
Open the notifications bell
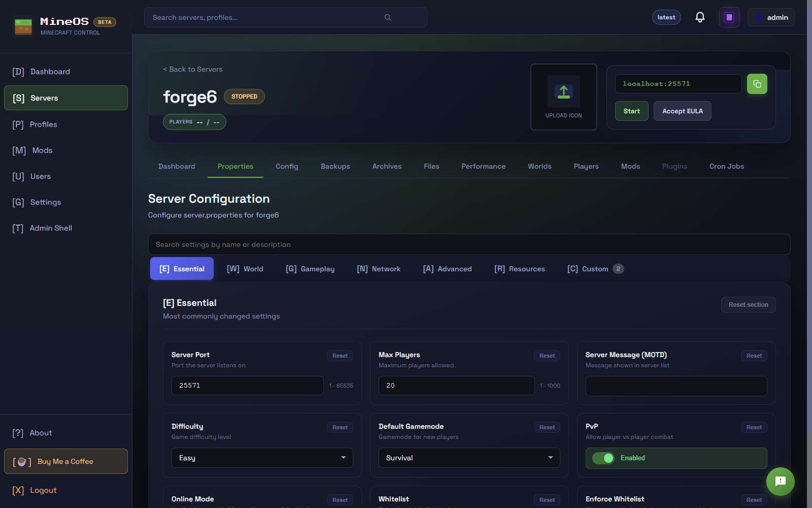(x=699, y=17)
